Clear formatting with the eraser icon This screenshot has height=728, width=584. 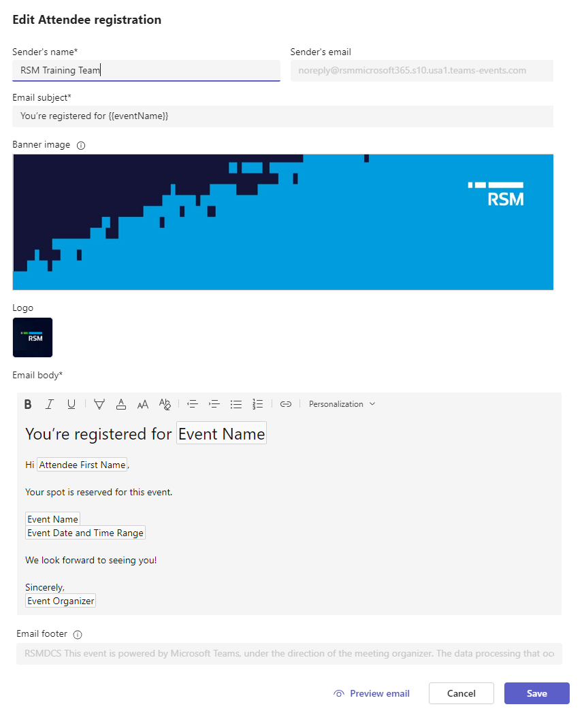pyautogui.click(x=165, y=403)
